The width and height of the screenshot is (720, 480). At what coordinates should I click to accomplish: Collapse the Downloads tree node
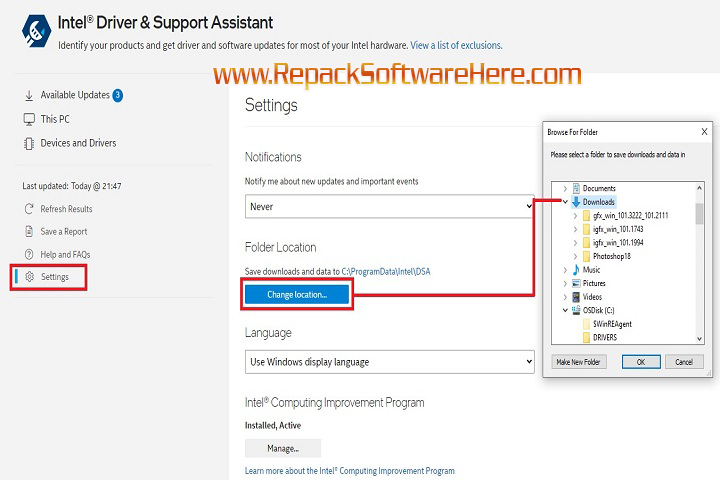point(565,202)
